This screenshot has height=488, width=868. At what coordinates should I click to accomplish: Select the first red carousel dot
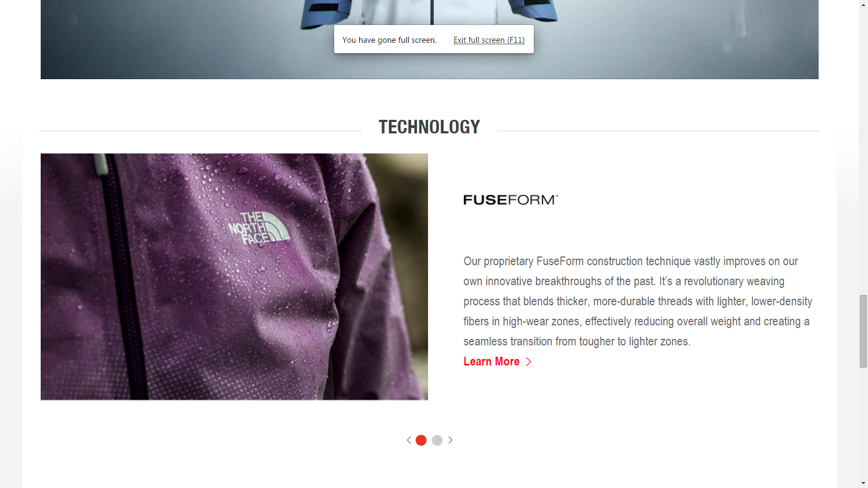(x=421, y=440)
